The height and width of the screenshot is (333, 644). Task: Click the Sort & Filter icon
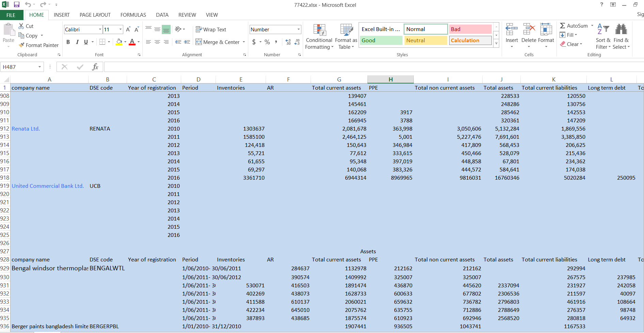(603, 30)
